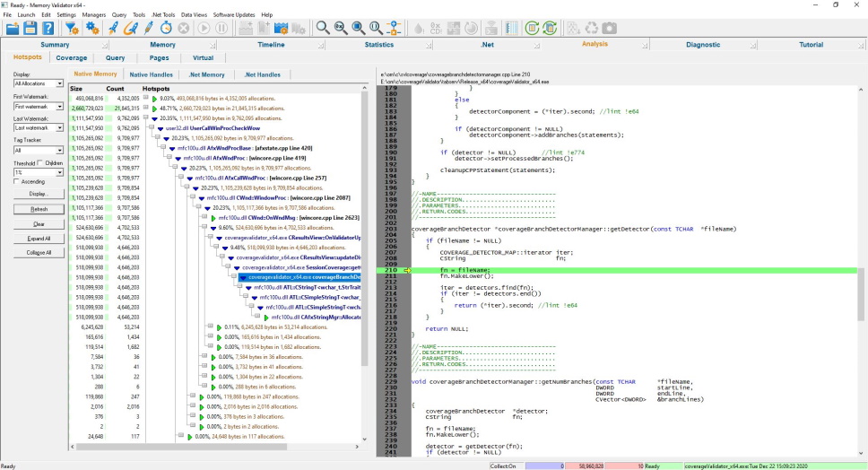This screenshot has width=868, height=470.
Task: Collapse the user32.dll UserCallWinProcCheckWow node
Action: 152,127
